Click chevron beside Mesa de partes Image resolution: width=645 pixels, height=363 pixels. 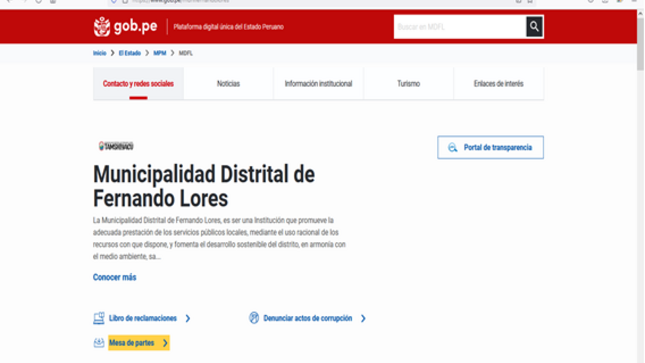click(165, 342)
